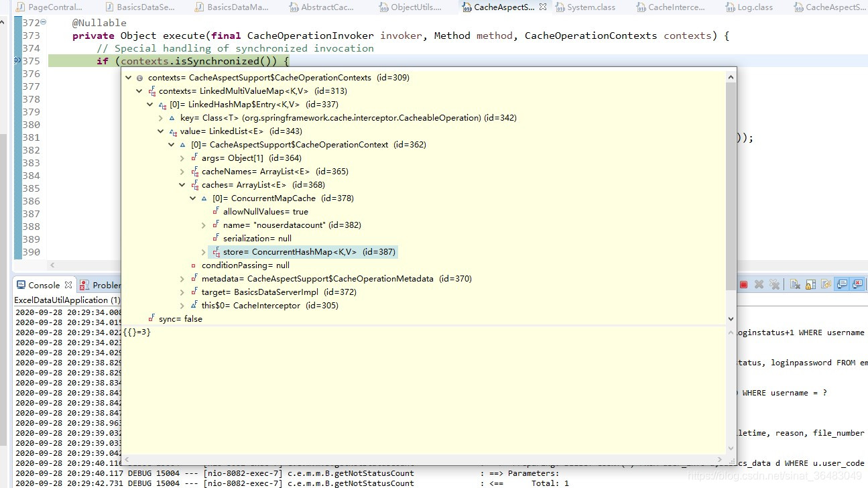
Task: Click the {{}=3} value in details pane
Action: pyautogui.click(x=137, y=332)
